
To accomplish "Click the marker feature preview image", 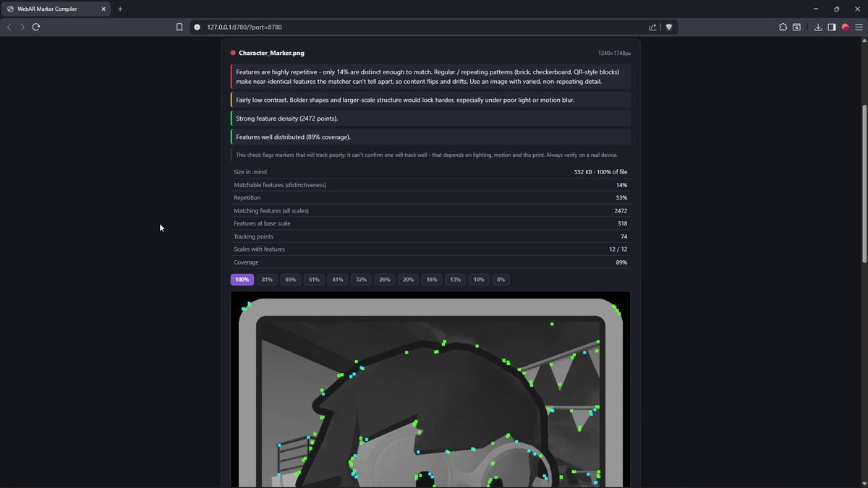I will coord(430,390).
